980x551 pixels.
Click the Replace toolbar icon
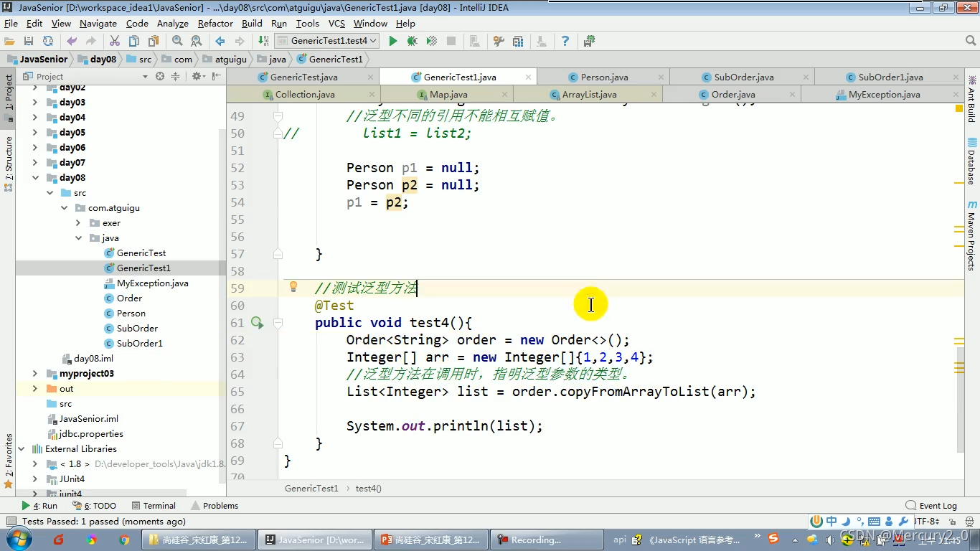coord(196,41)
